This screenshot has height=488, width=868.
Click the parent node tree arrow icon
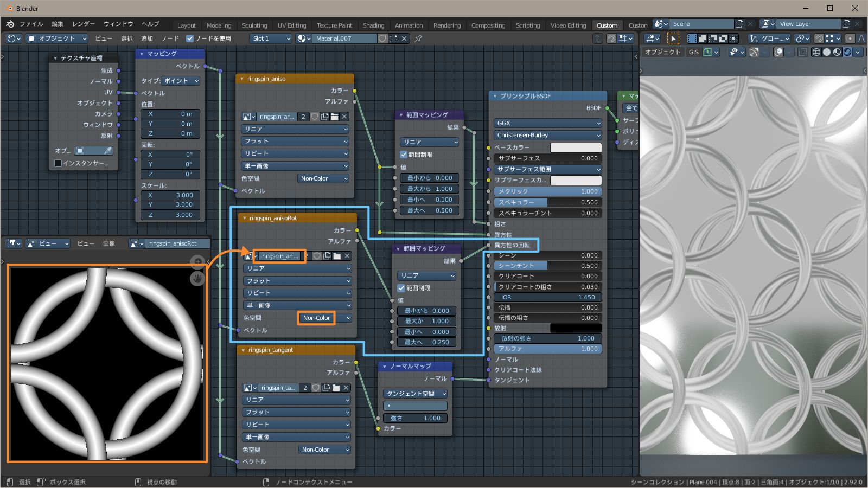[x=598, y=38]
